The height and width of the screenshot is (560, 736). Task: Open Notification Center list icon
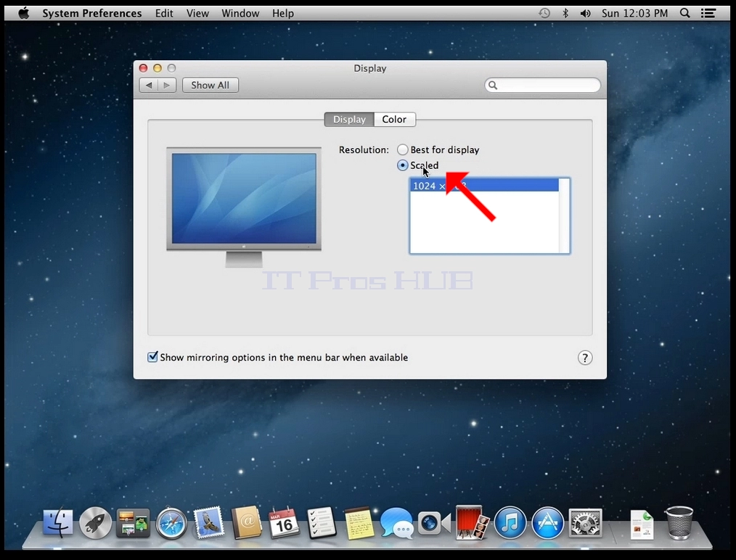[x=708, y=13]
